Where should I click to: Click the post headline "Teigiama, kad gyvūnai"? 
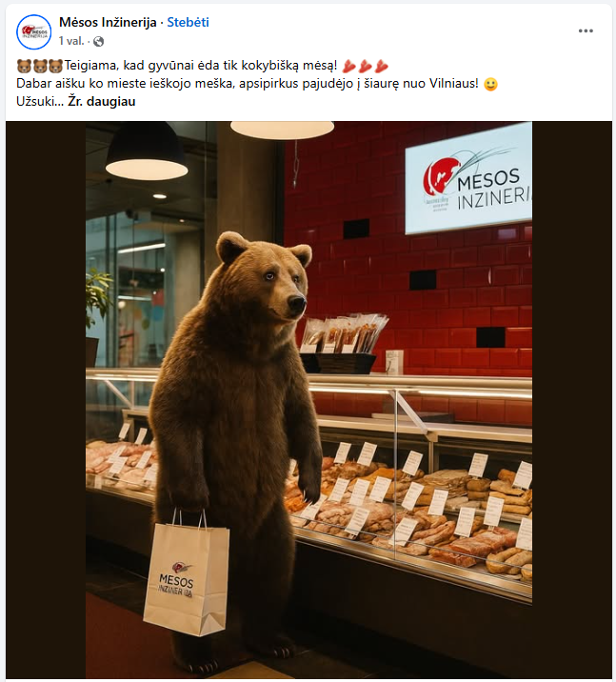pos(201,66)
